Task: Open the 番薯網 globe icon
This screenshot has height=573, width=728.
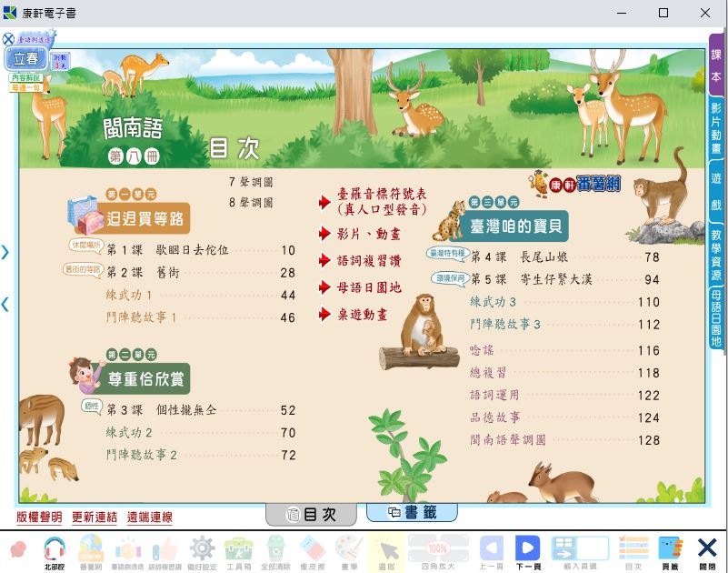Action: click(x=91, y=553)
